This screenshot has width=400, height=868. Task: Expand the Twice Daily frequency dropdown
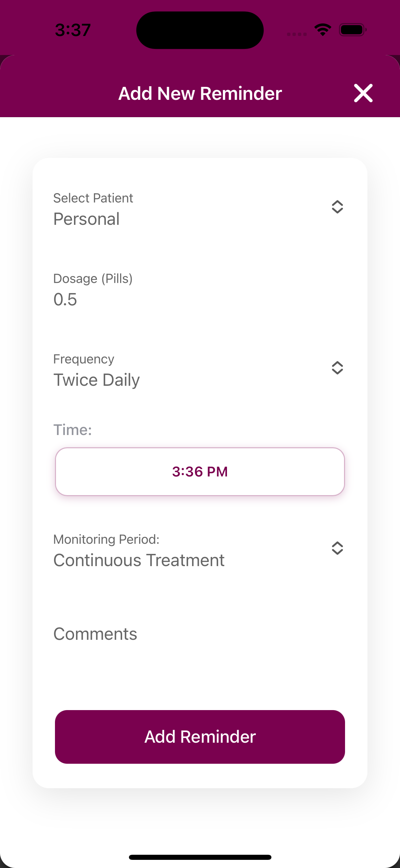97,380
